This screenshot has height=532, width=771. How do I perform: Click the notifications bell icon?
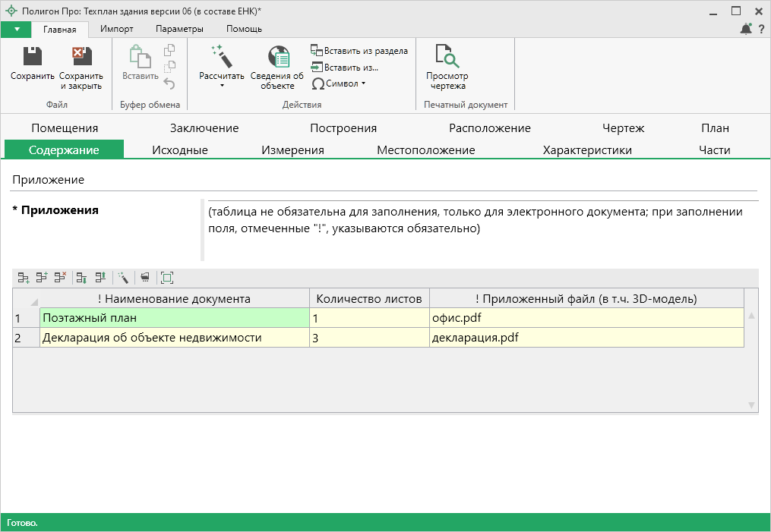(745, 29)
